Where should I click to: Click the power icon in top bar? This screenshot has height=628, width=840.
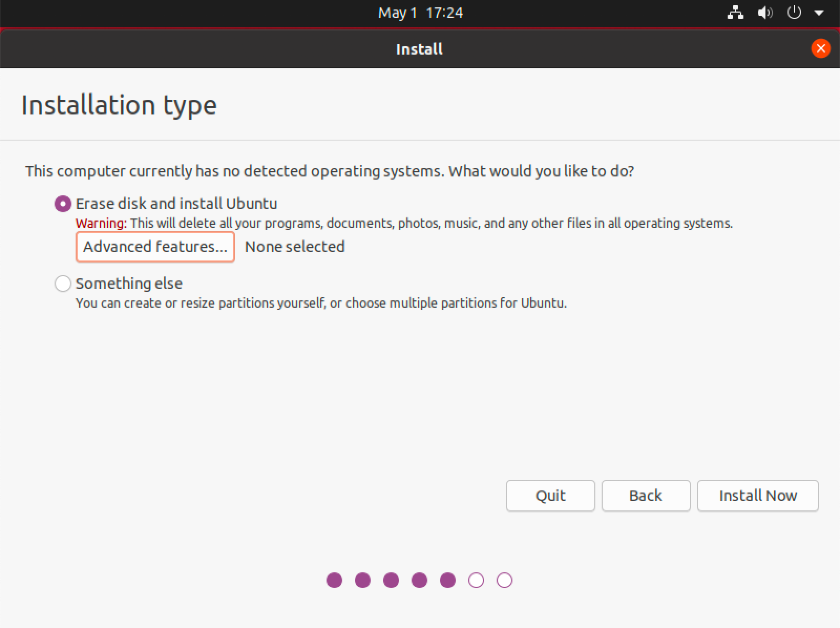point(794,13)
